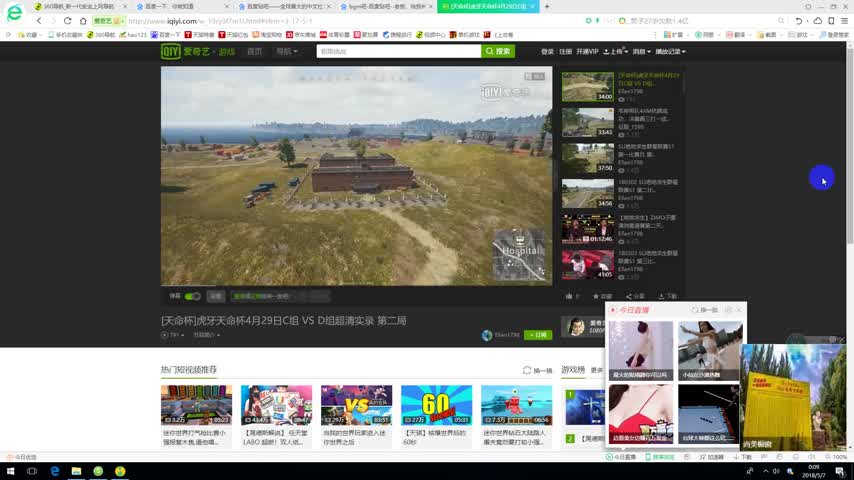Image resolution: width=854 pixels, height=480 pixels.
Task: Click the danmaku settings button beside the toggle
Action: tap(216, 296)
